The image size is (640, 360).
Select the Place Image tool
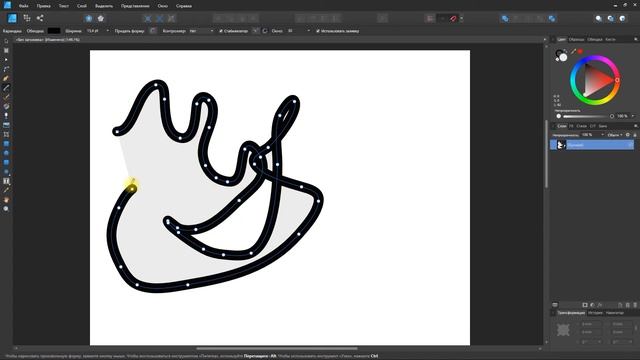[6, 125]
